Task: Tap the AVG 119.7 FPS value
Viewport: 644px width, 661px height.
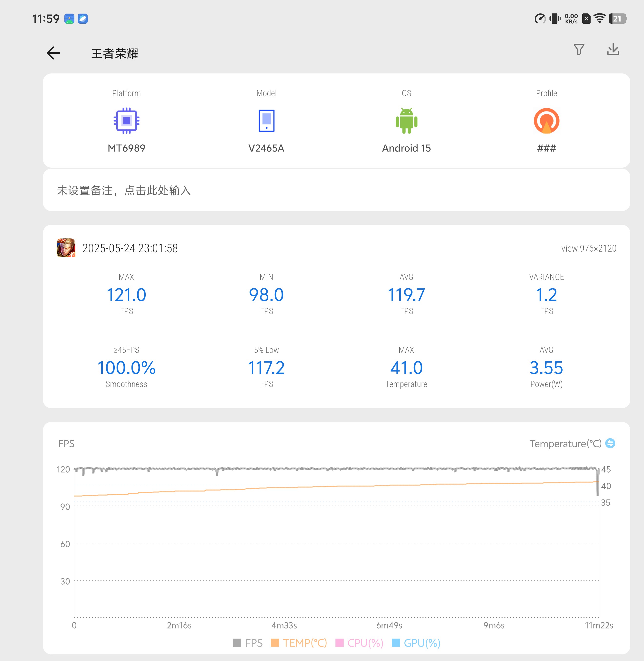Action: pyautogui.click(x=407, y=295)
